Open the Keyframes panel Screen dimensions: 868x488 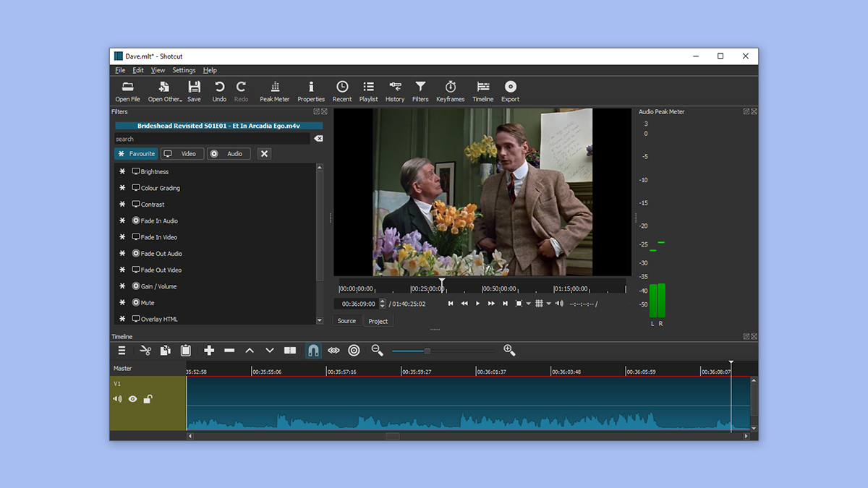pos(451,91)
